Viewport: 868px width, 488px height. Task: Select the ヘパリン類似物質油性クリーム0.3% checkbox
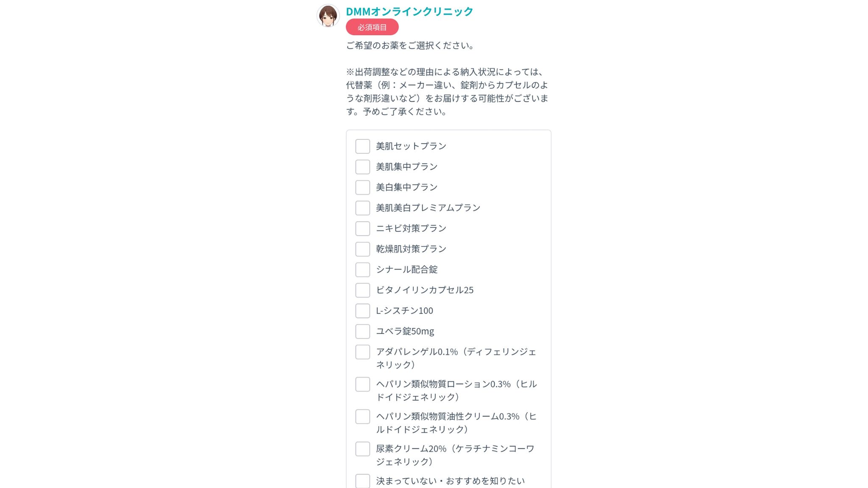(362, 416)
